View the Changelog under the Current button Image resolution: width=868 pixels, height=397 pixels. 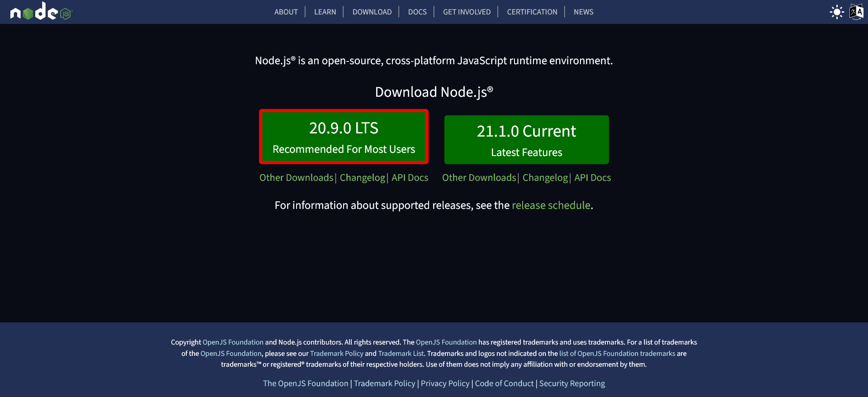point(545,178)
